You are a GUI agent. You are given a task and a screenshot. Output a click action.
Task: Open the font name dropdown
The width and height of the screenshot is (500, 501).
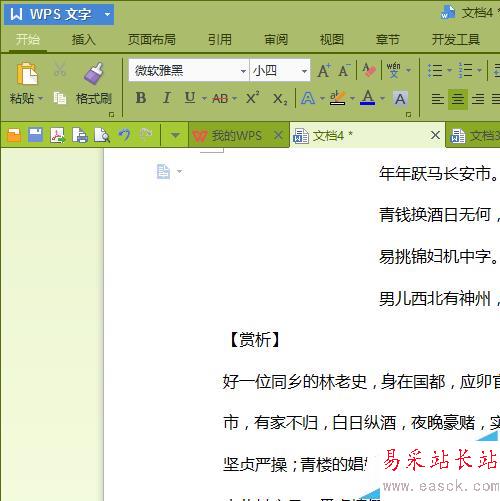[x=243, y=71]
